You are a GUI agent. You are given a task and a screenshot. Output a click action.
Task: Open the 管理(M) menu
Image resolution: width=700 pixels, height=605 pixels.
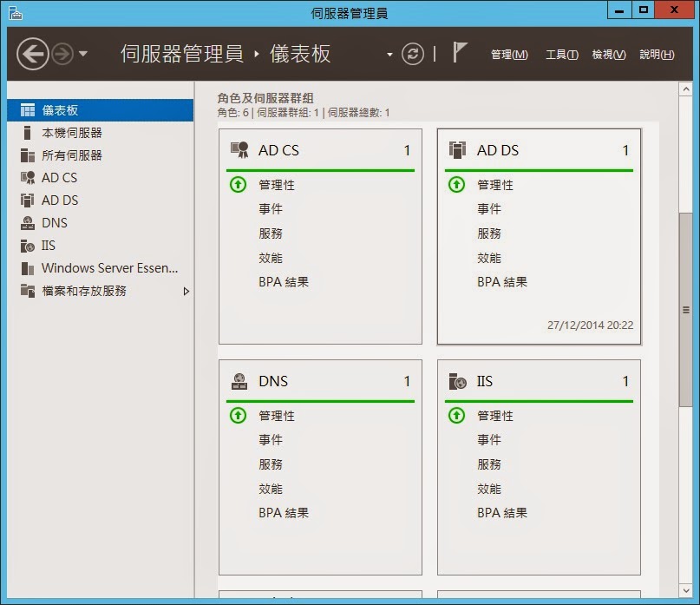click(509, 55)
